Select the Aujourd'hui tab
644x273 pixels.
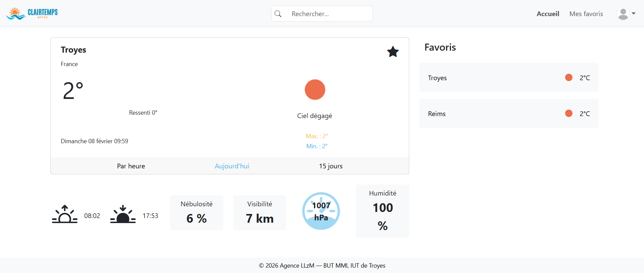pyautogui.click(x=232, y=166)
